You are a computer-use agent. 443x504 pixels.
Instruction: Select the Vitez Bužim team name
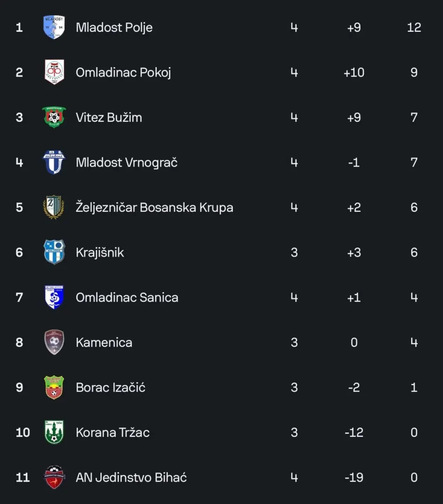(109, 117)
